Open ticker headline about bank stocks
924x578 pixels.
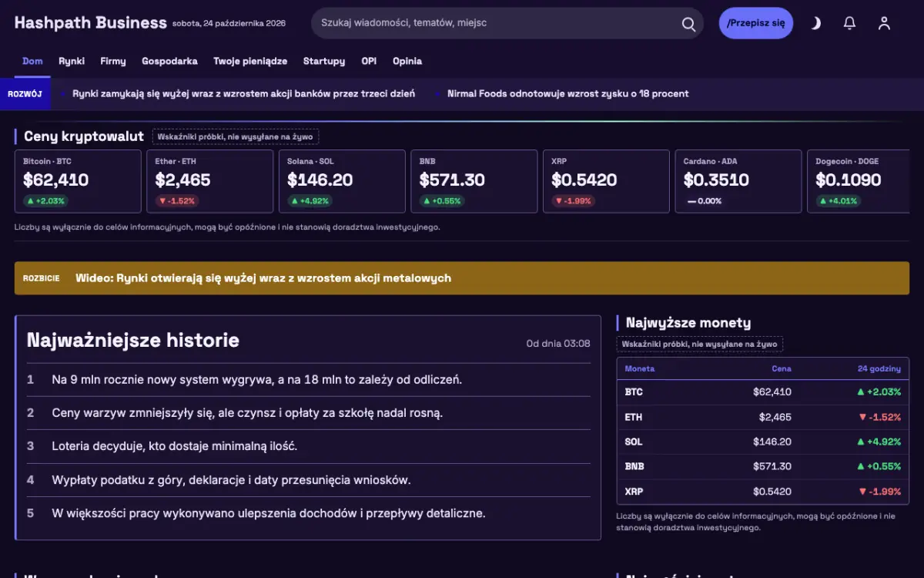243,94
